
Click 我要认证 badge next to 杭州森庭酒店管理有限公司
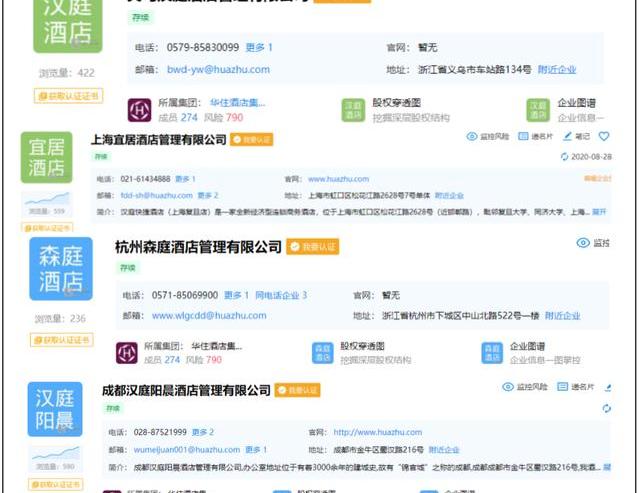312,247
